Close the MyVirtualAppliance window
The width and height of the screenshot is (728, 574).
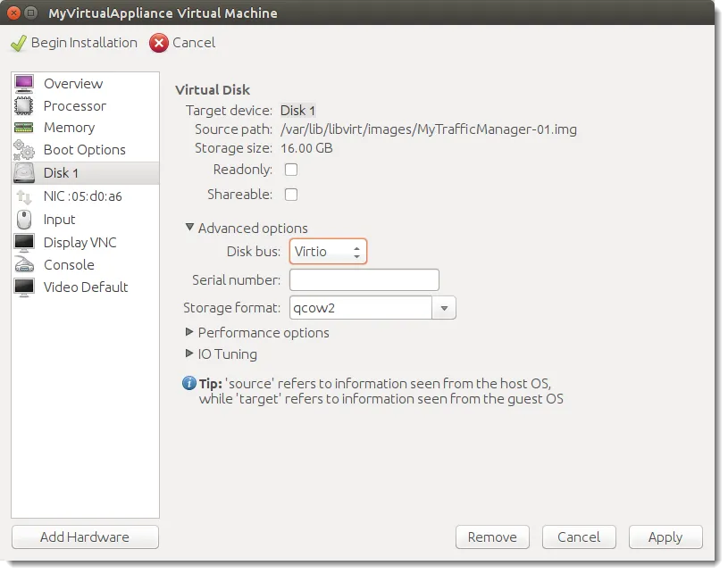coord(14,13)
